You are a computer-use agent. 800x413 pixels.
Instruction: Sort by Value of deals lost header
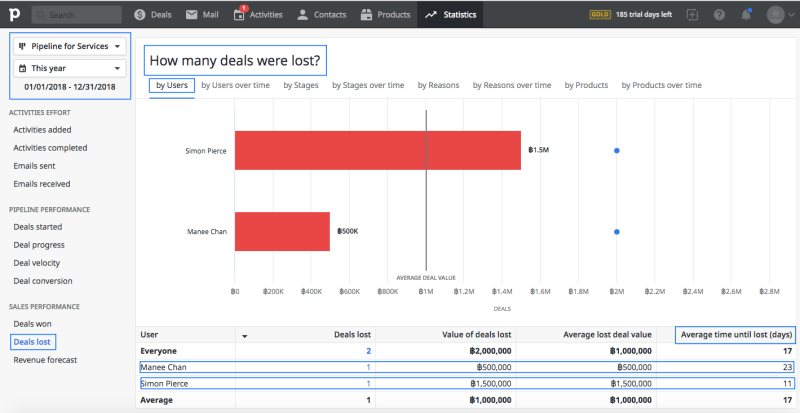coord(477,335)
